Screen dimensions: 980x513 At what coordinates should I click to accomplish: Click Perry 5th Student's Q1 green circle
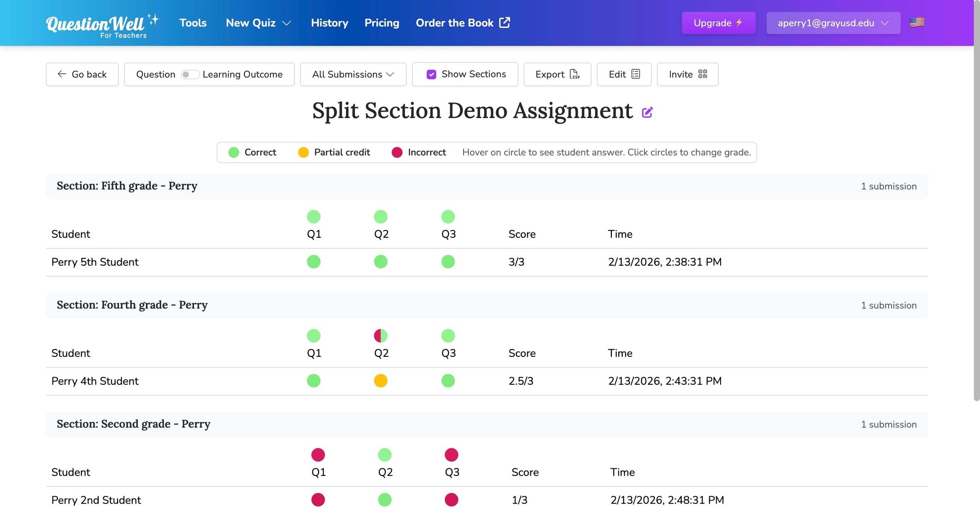313,262
